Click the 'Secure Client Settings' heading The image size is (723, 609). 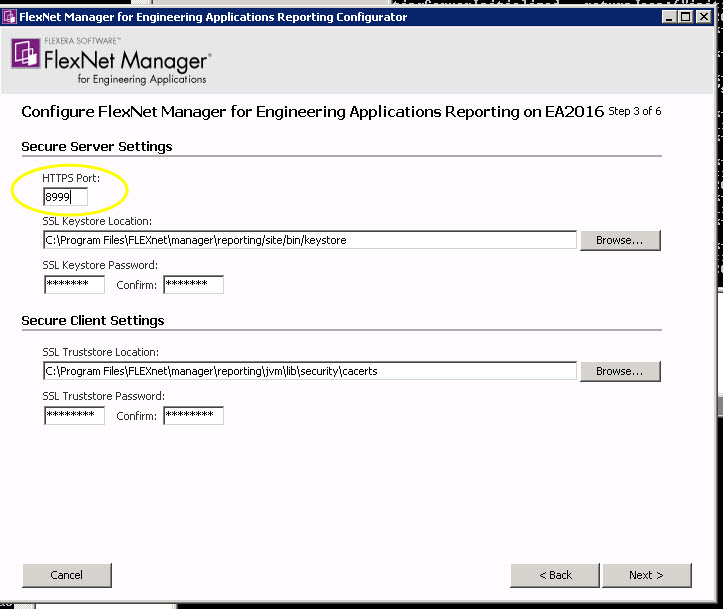point(93,320)
